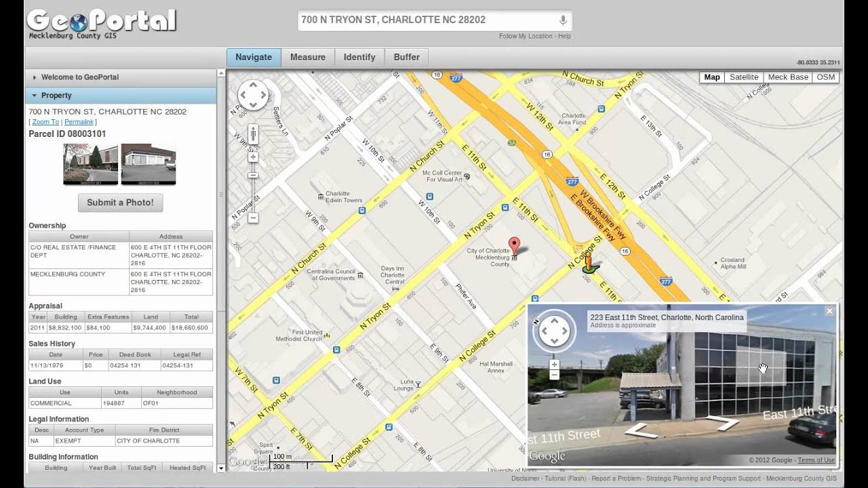Zoom in the map with plus button
Viewport: 868px width, 488px height.
click(253, 157)
